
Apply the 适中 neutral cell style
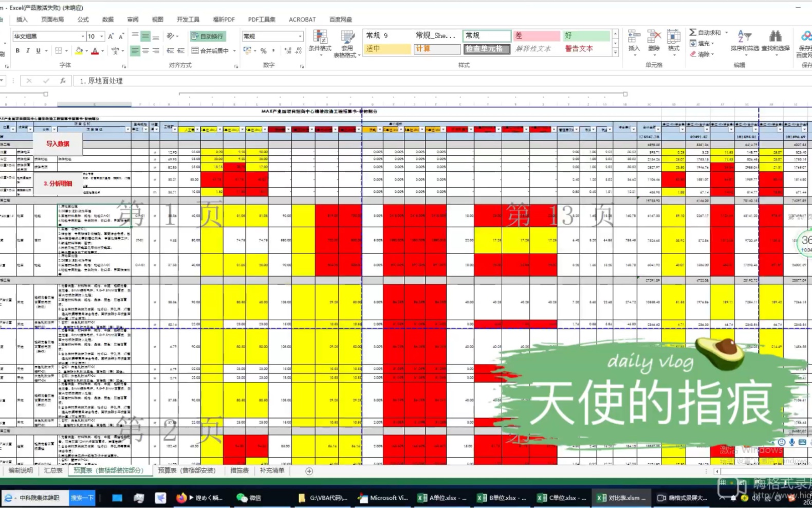point(387,49)
